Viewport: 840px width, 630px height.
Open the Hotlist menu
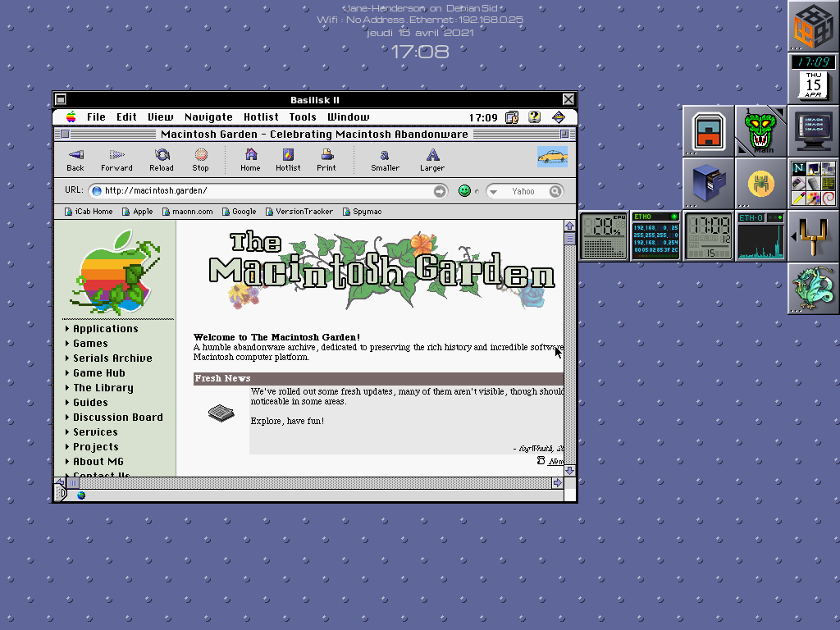pyautogui.click(x=261, y=116)
